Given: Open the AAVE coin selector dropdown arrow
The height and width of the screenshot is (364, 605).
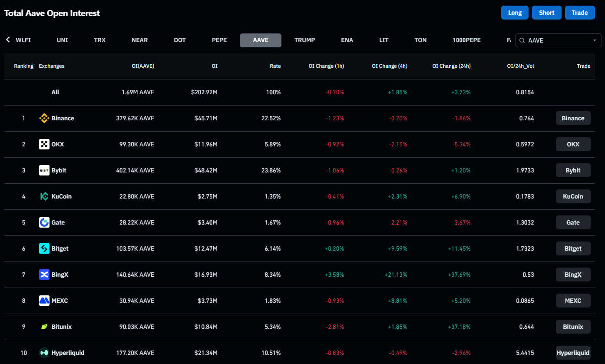Looking at the screenshot, I should coord(595,40).
